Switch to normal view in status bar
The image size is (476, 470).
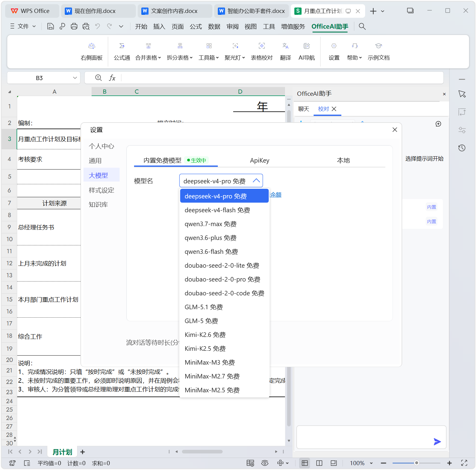[305, 463]
